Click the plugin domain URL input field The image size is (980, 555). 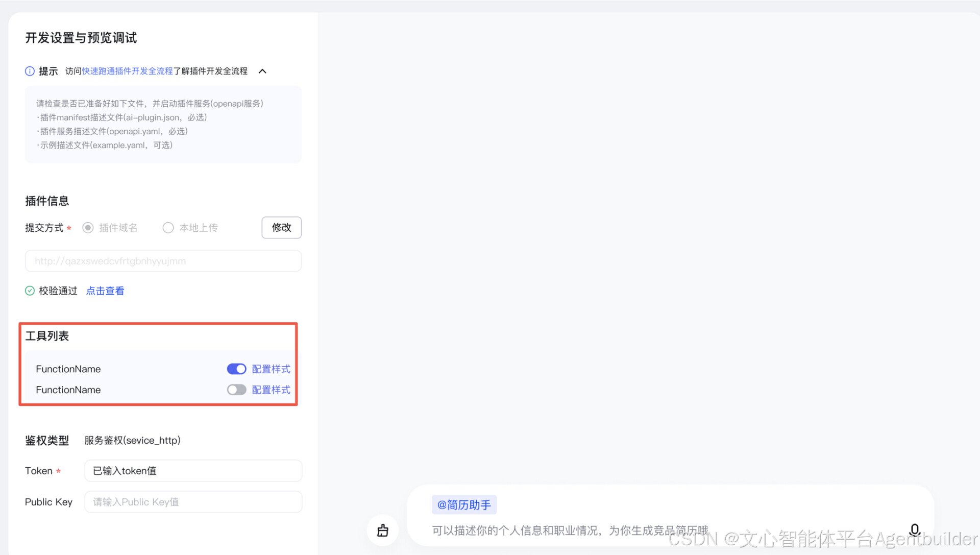pos(163,261)
